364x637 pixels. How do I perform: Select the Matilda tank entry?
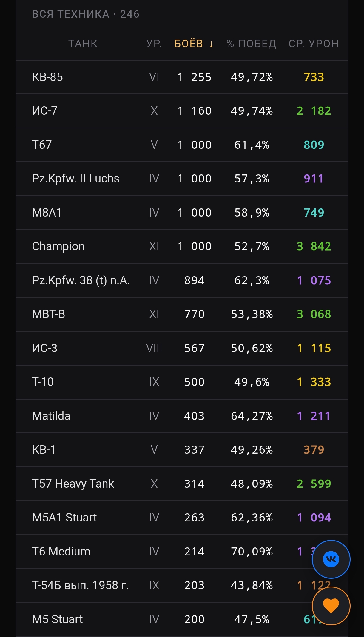click(x=182, y=416)
